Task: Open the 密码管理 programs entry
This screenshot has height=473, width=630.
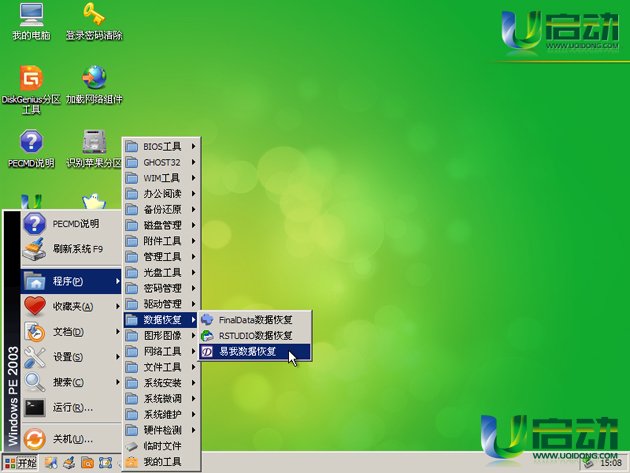Action: pos(161,288)
